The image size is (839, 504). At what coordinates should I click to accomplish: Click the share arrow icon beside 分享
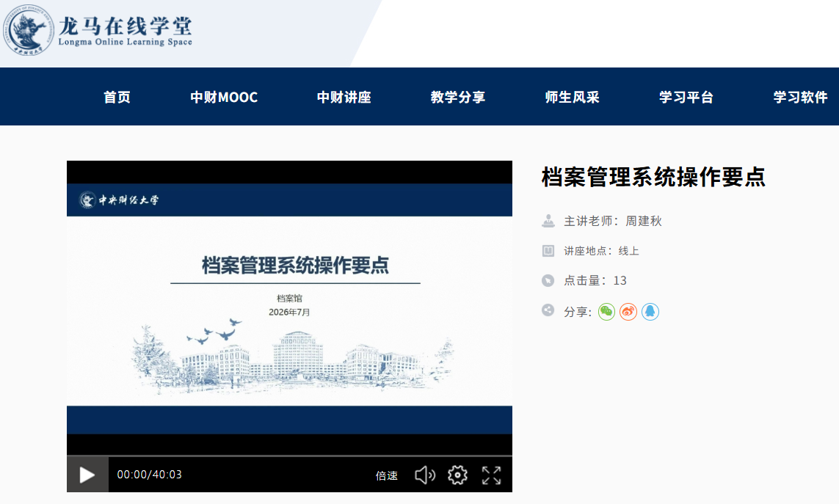pos(548,310)
